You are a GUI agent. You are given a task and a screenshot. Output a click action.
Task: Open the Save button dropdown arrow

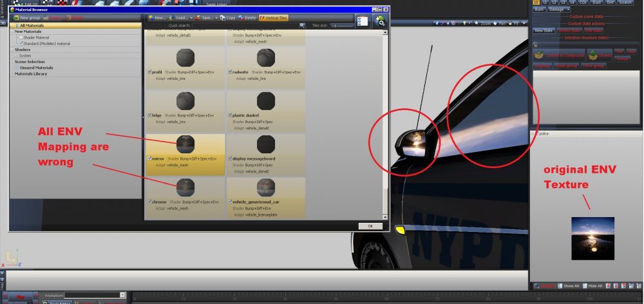(x=216, y=18)
